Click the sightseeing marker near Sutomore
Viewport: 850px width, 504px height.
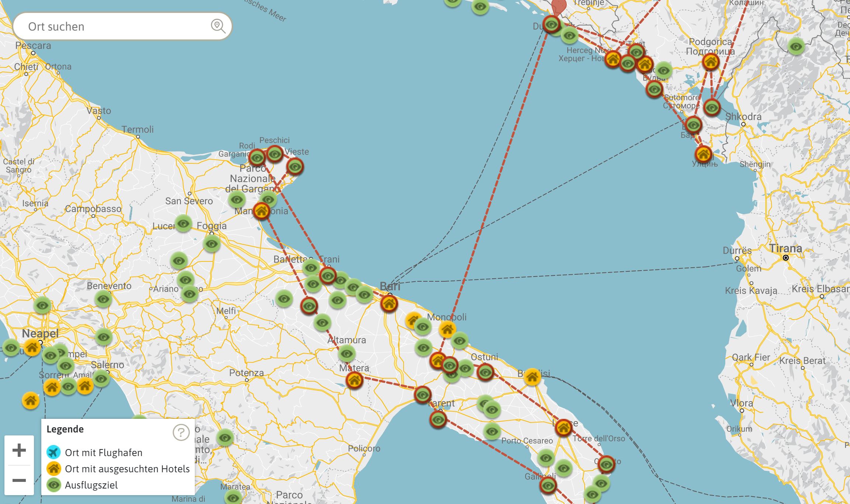tap(654, 89)
